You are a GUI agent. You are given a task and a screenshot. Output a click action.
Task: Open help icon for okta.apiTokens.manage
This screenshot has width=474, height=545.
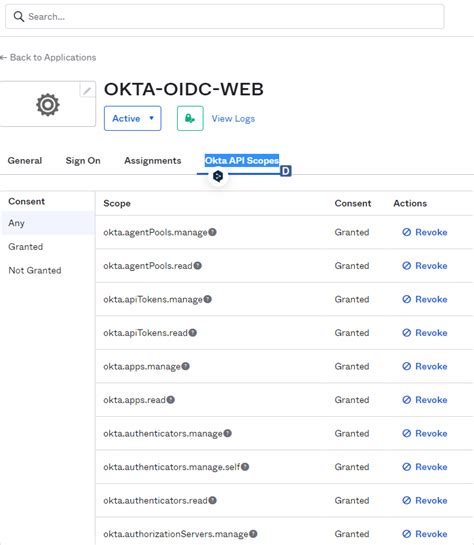[x=207, y=299]
